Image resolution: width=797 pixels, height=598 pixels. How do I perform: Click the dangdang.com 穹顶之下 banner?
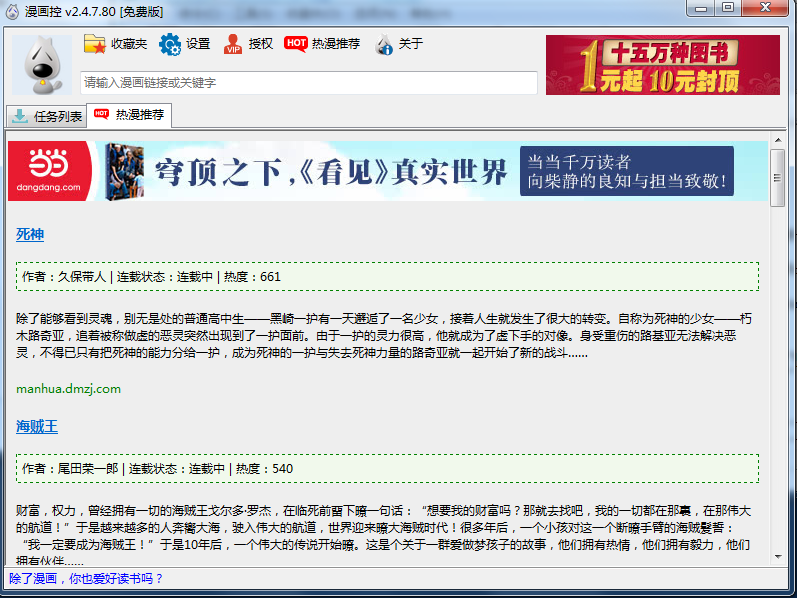pos(388,171)
